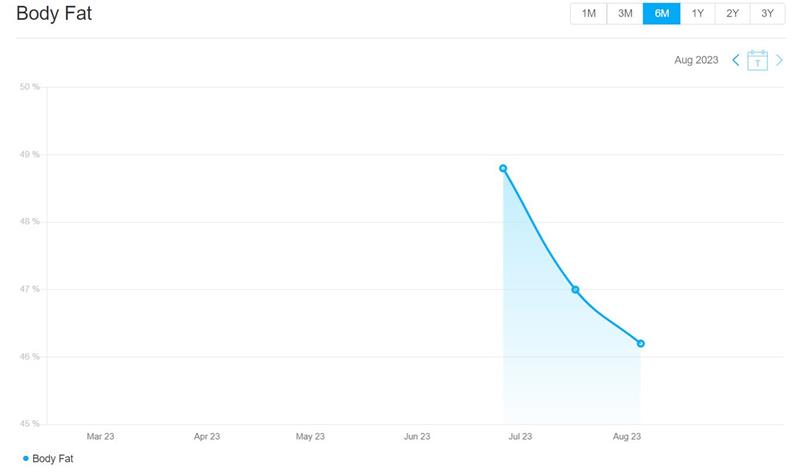Select the middle data point at 47%
800x475 pixels.
tap(575, 289)
